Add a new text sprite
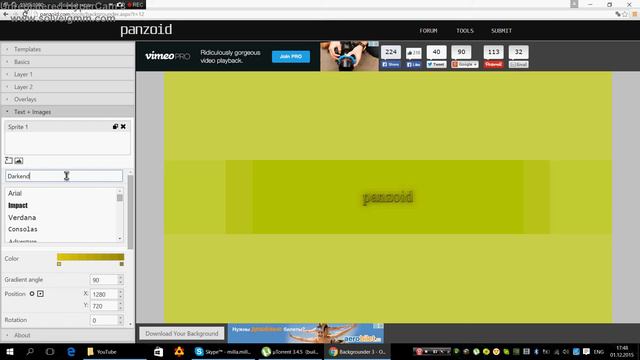 pos(9,160)
